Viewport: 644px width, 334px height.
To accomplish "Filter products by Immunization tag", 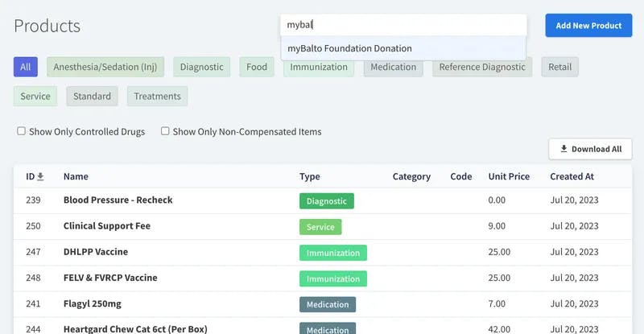I will 319,68.
